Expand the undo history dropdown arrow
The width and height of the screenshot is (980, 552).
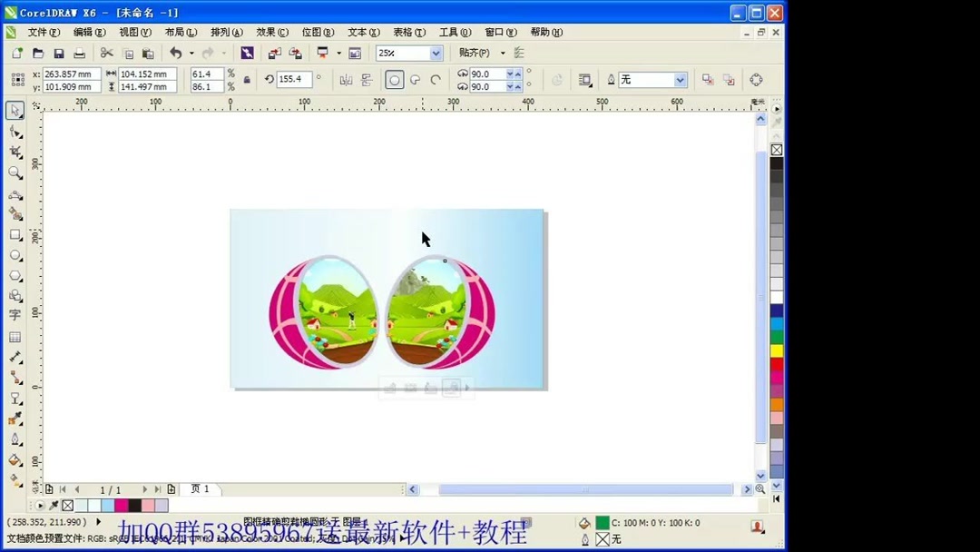191,53
